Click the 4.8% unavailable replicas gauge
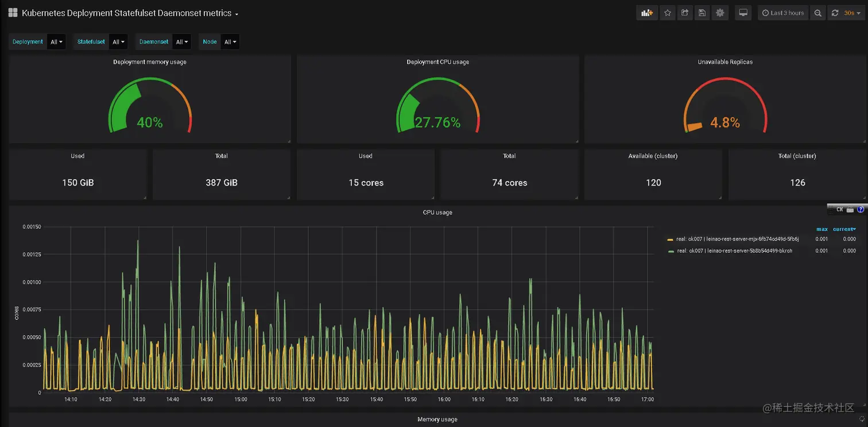Screen dimensions: 868x427 pyautogui.click(x=725, y=106)
